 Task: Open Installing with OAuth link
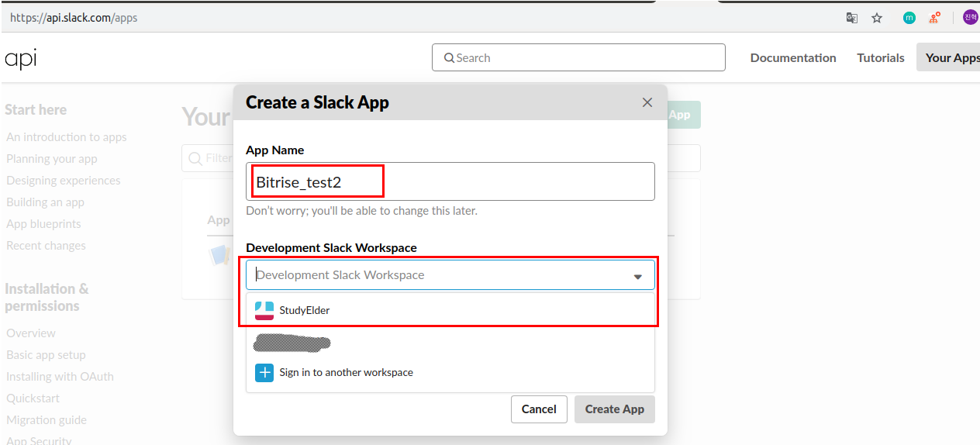[60, 377]
